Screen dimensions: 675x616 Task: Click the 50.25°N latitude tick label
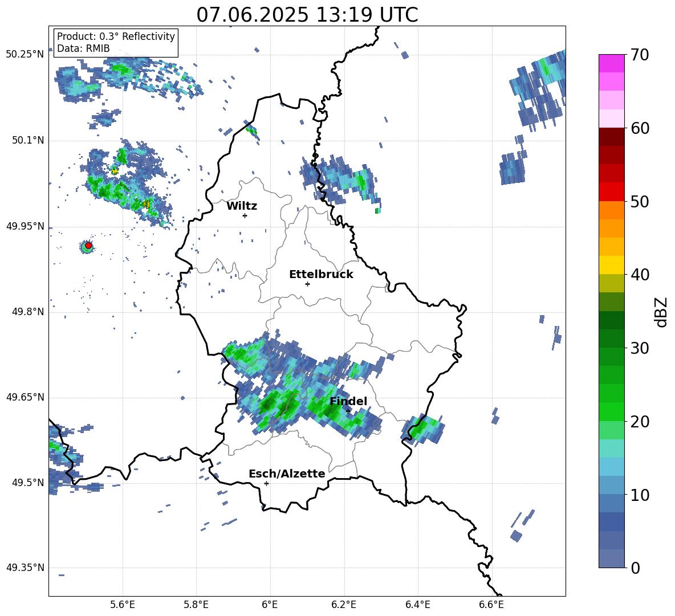(25, 55)
